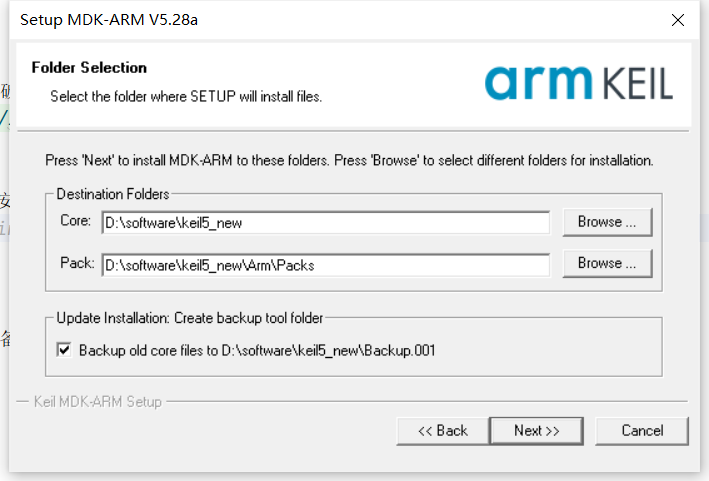Click the arm KEIL logo

click(579, 83)
